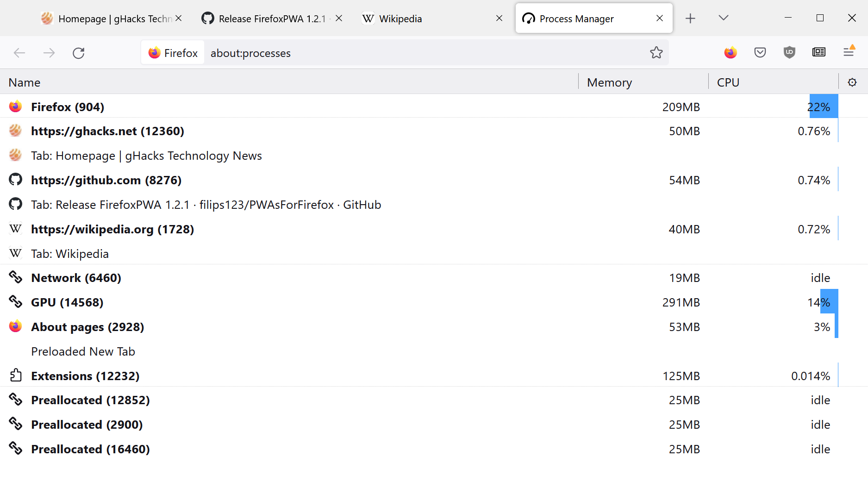Select the Process Manager tab
Image resolution: width=868 pixels, height=488 pixels.
click(x=594, y=19)
